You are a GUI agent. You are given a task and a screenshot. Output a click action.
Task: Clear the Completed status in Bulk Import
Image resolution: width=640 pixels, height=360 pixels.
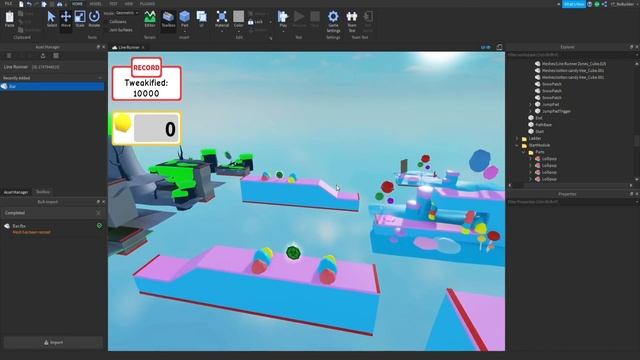pos(98,213)
